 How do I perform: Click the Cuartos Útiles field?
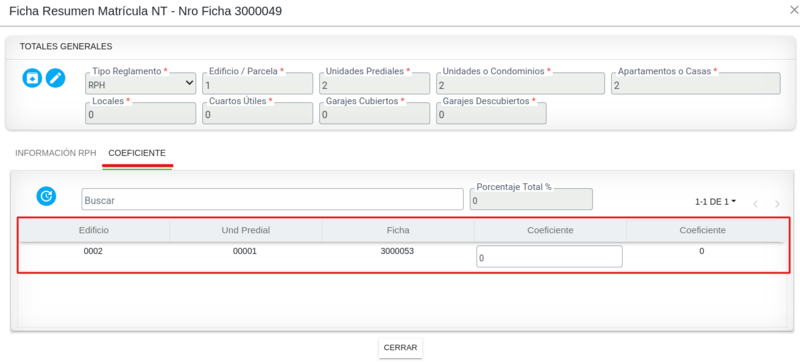(258, 113)
